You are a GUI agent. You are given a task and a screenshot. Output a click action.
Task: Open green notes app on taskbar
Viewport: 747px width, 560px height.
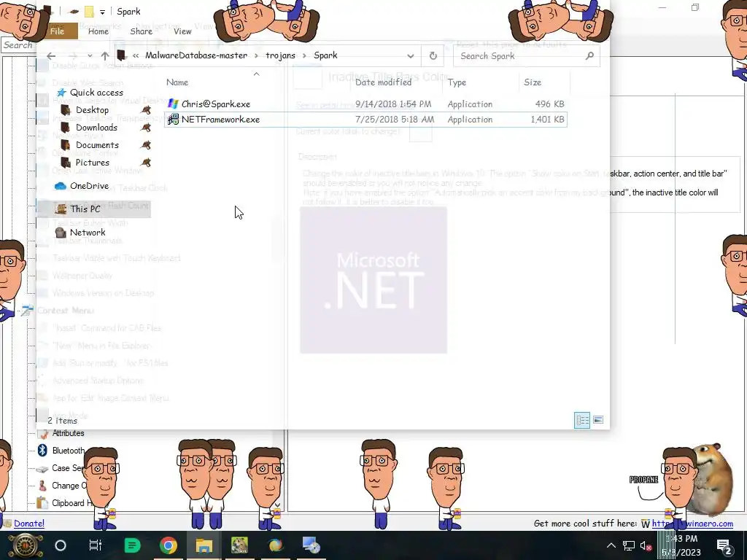point(132,545)
